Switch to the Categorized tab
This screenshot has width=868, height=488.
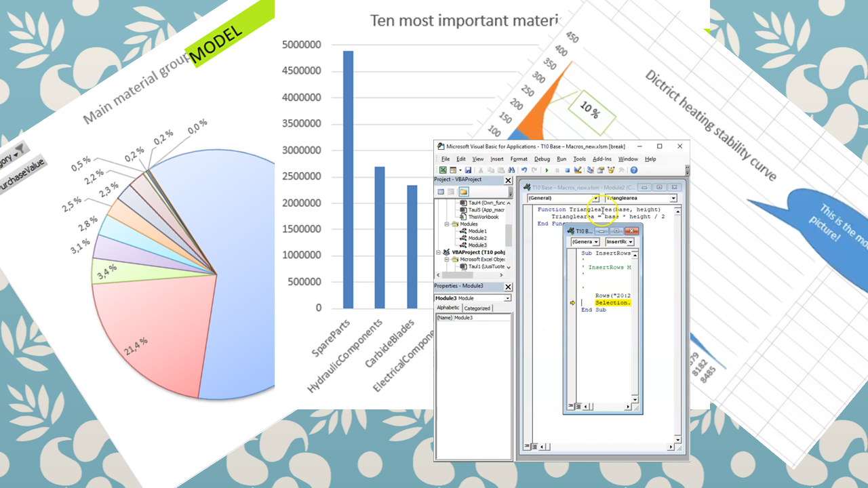(477, 308)
